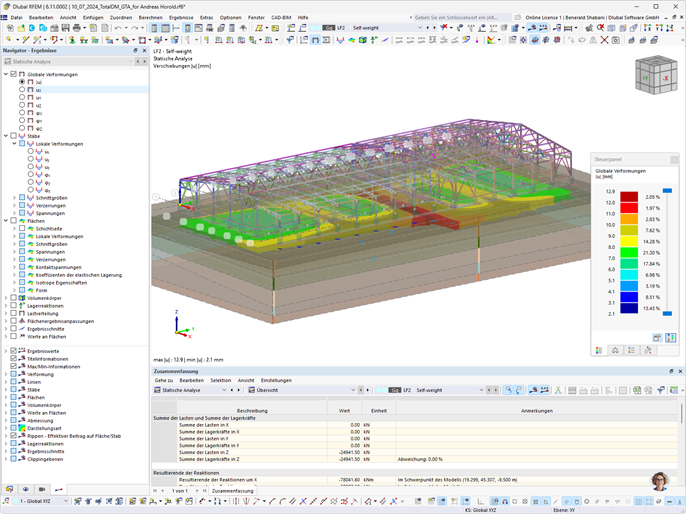Click the navigator eye views tab icon
The height and width of the screenshot is (514, 686).
tap(26, 489)
